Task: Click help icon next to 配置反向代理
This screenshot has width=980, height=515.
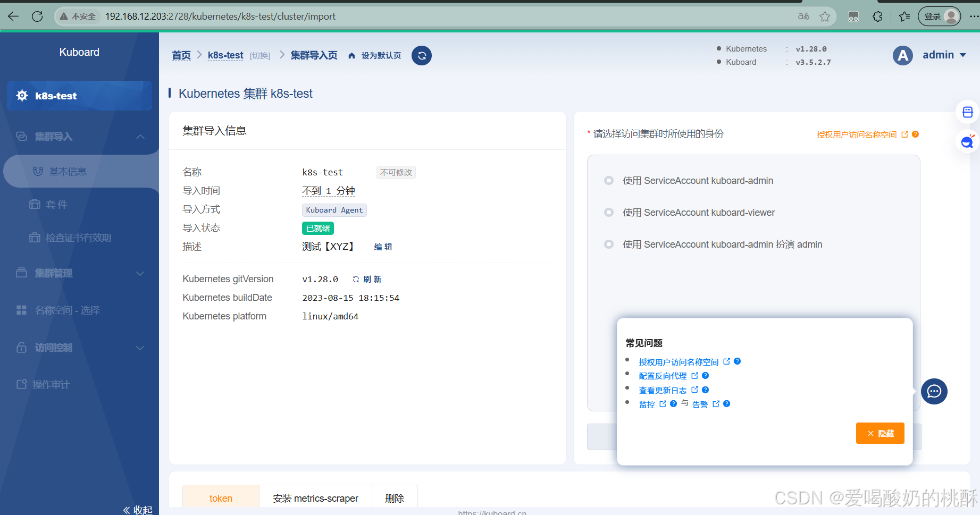Action: 706,375
